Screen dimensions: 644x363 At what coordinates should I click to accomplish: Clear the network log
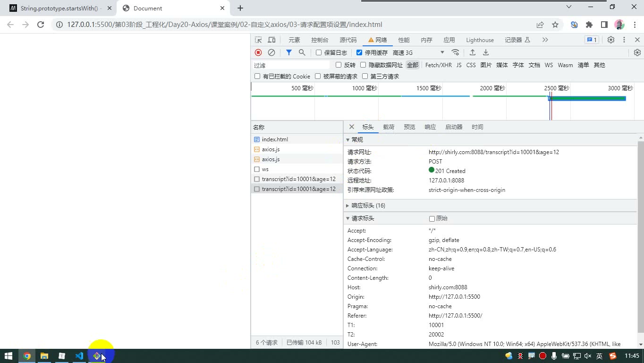click(271, 52)
